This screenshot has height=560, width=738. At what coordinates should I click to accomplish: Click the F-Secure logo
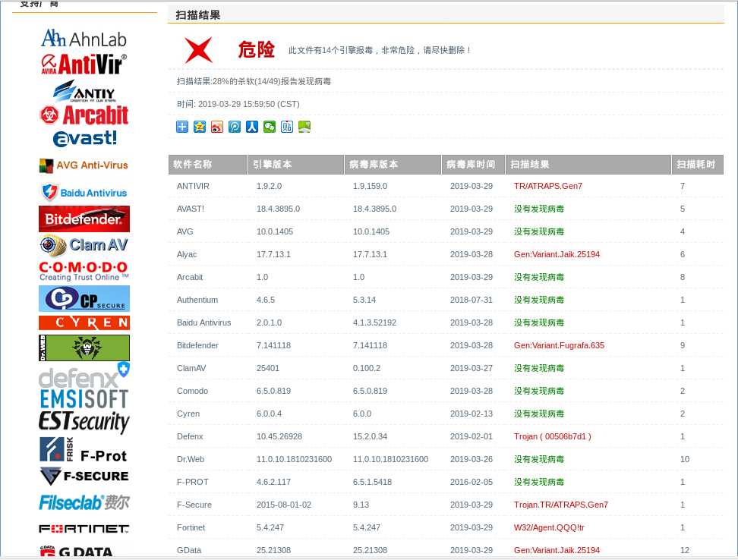pyautogui.click(x=84, y=476)
